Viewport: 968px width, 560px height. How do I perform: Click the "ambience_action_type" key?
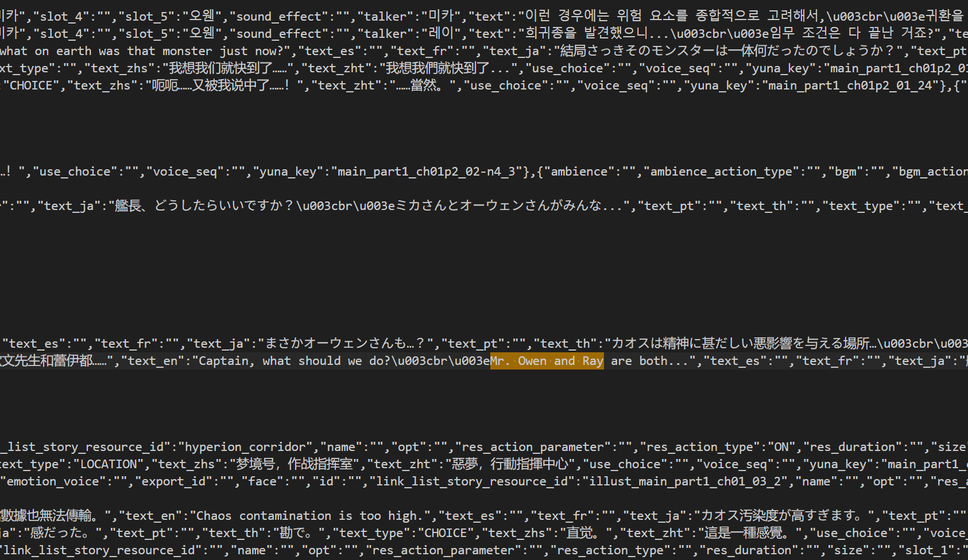[x=721, y=172]
